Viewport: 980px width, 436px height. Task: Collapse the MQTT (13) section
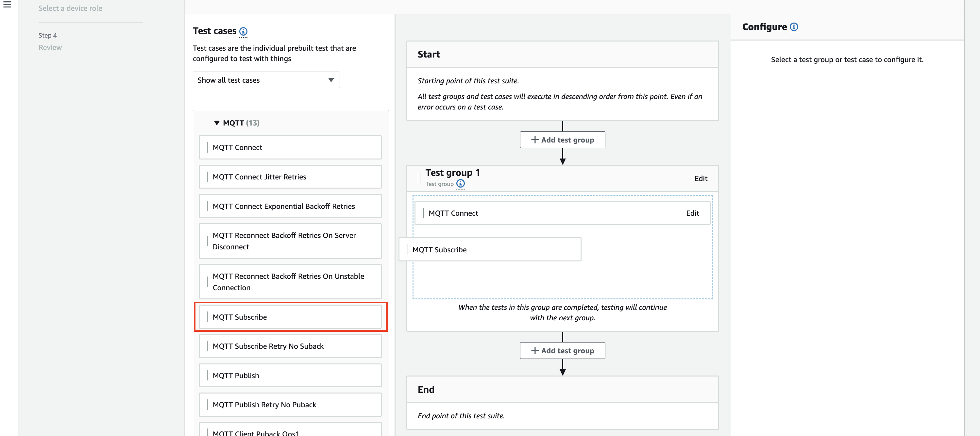(x=217, y=123)
